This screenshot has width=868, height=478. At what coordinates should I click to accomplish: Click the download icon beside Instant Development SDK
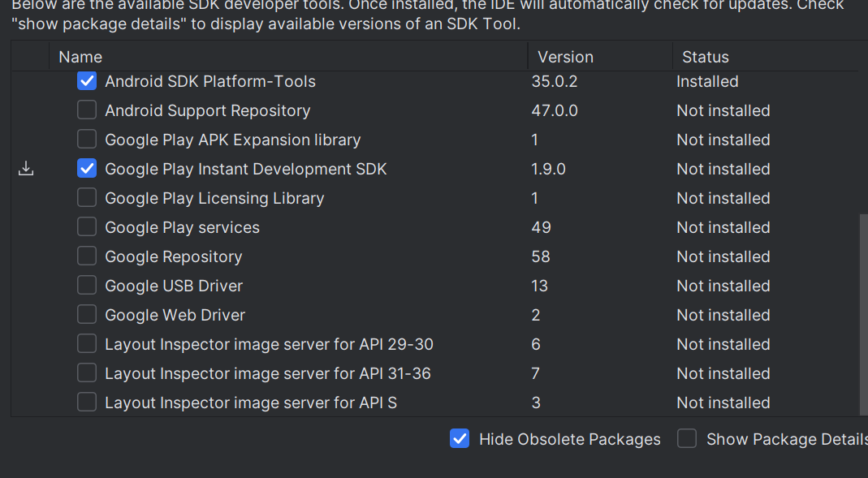[x=26, y=169]
